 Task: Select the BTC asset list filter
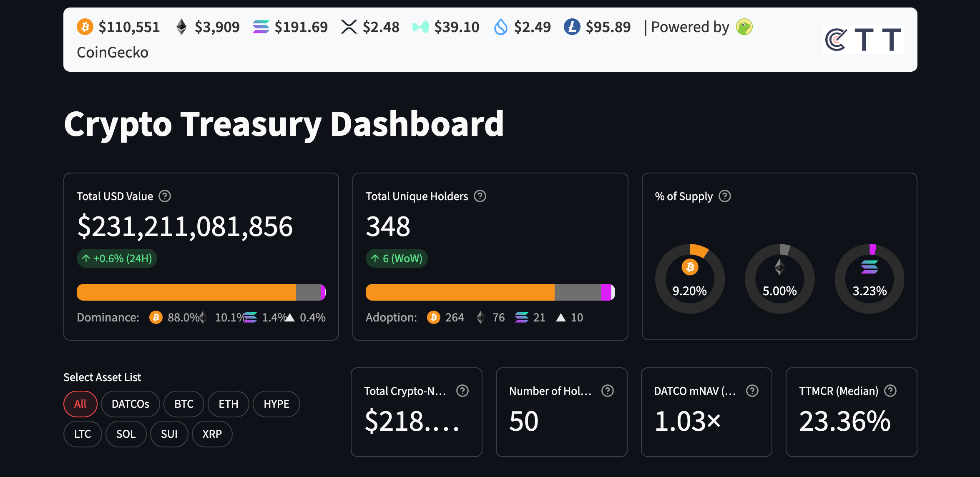point(184,404)
